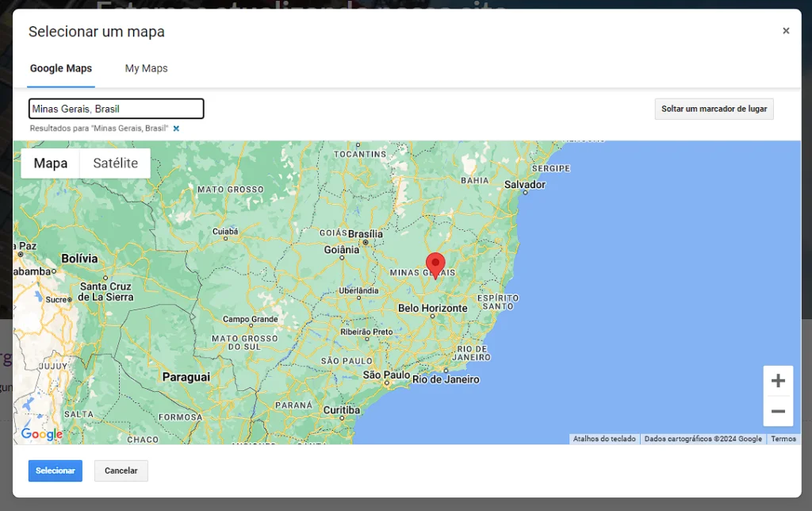Open the My Maps tab
812x511 pixels.
point(146,68)
